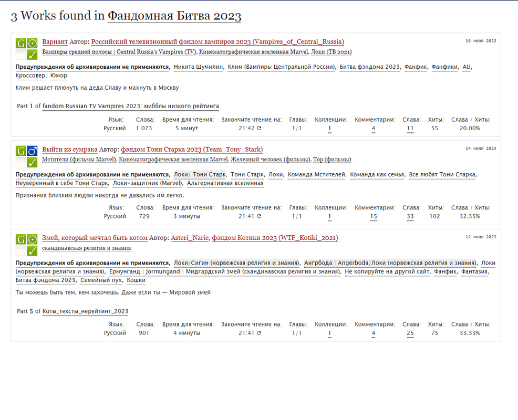
Task: Click the kudos/hits value 33.33%
Action: pyautogui.click(x=470, y=333)
